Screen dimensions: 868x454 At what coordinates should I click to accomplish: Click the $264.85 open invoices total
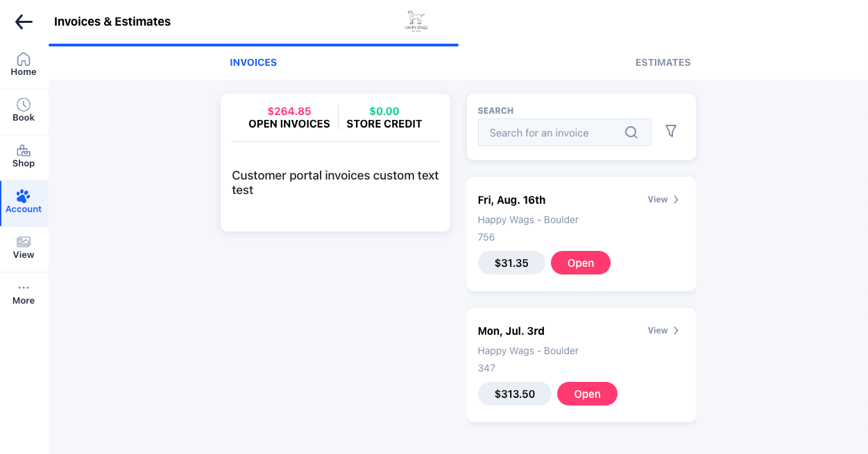click(289, 111)
